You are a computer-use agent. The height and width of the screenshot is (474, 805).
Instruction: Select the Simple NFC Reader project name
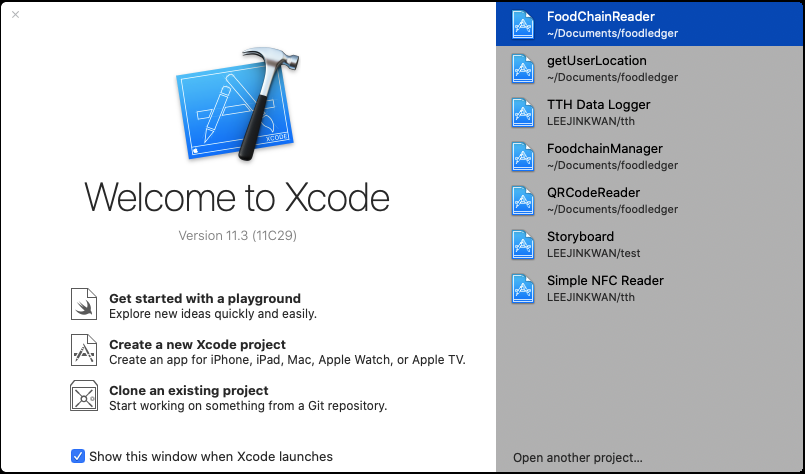(x=604, y=281)
